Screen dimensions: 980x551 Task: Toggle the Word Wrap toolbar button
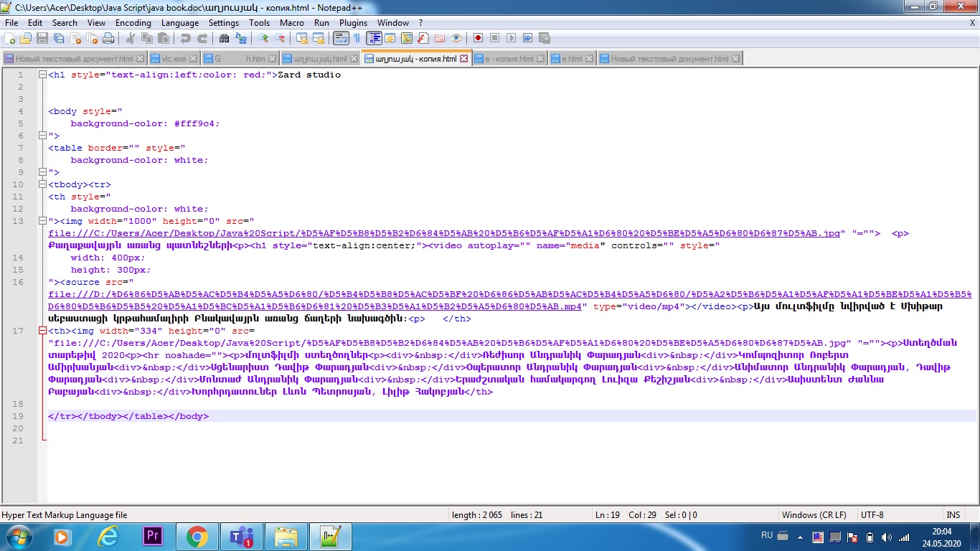(340, 38)
